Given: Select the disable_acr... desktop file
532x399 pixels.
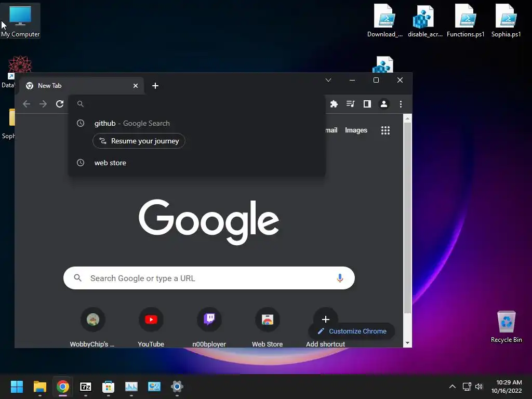Looking at the screenshot, I should pos(425,21).
